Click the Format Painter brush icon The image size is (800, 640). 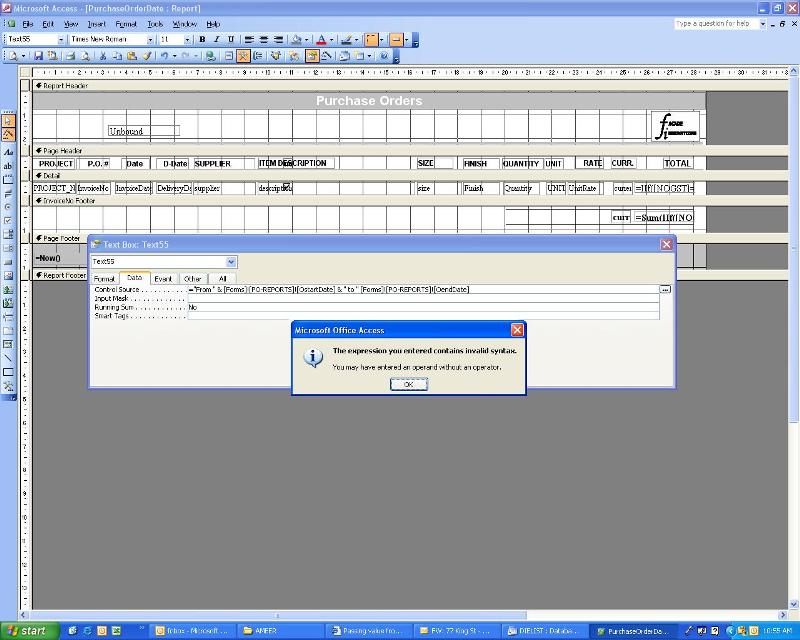pyautogui.click(x=147, y=56)
